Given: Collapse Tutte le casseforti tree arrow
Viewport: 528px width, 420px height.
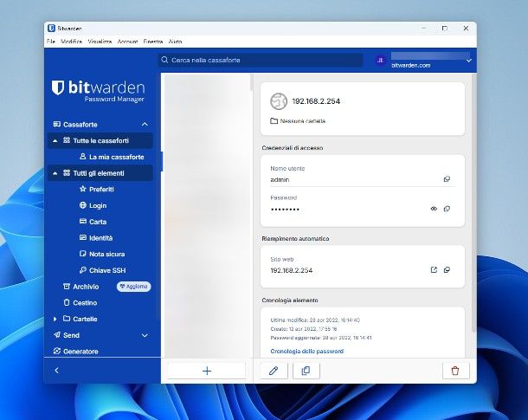Looking at the screenshot, I should pyautogui.click(x=55, y=141).
